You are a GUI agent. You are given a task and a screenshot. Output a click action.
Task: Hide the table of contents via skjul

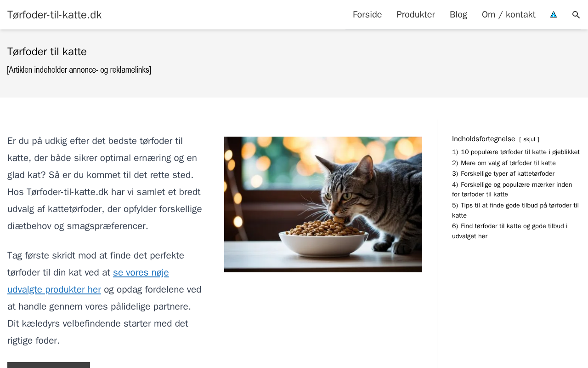(x=529, y=139)
